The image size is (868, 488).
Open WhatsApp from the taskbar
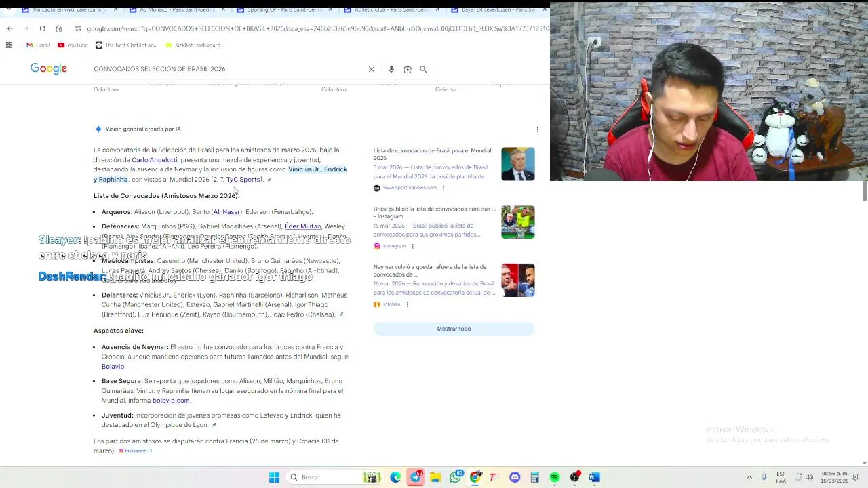[x=455, y=477]
